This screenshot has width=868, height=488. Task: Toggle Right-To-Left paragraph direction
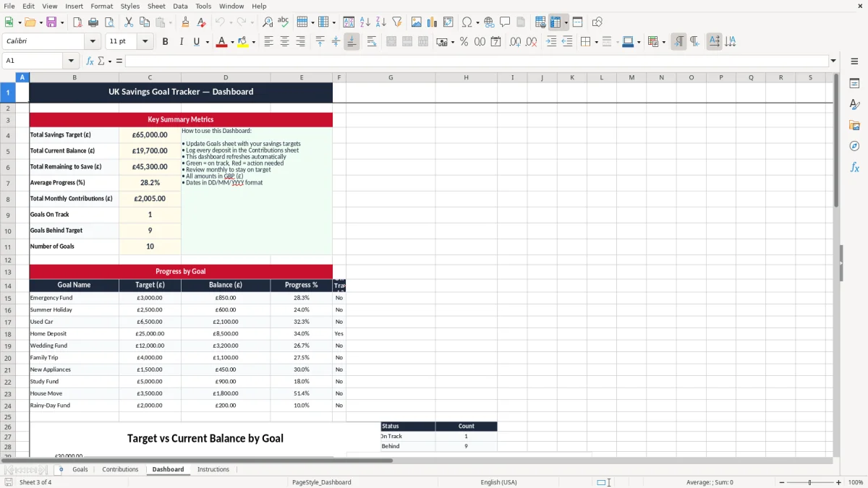pos(694,42)
